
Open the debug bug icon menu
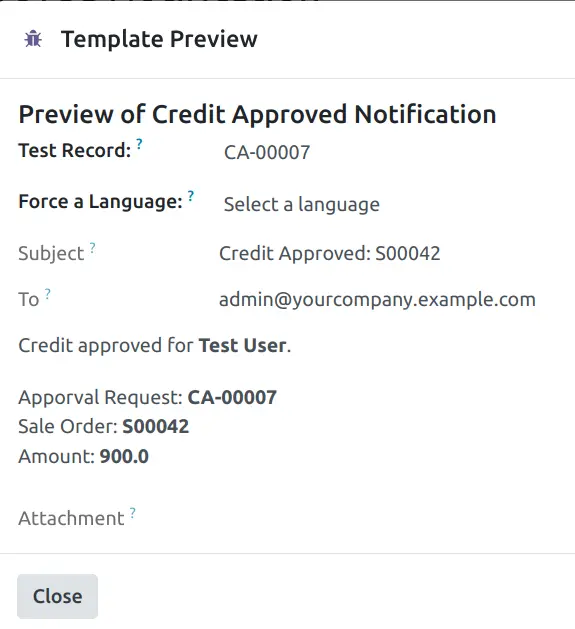[x=33, y=39]
